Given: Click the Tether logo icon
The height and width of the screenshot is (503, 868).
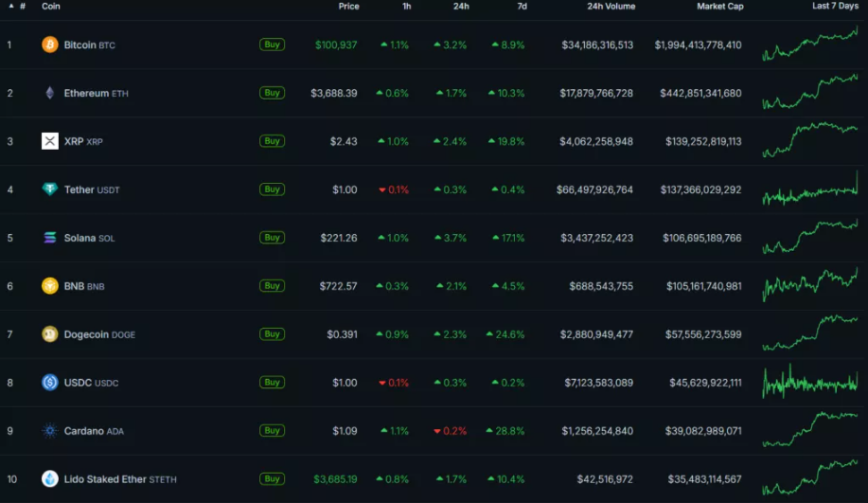Looking at the screenshot, I should [50, 189].
